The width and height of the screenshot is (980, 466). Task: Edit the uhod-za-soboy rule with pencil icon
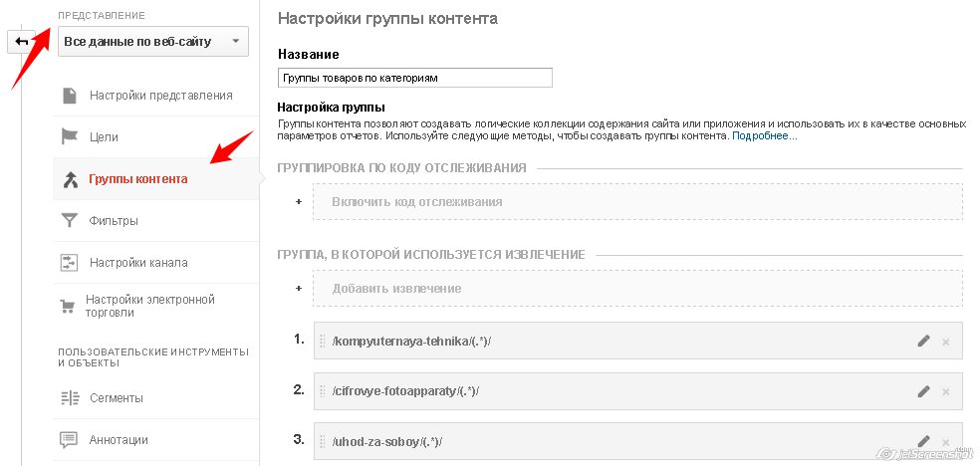click(x=923, y=441)
